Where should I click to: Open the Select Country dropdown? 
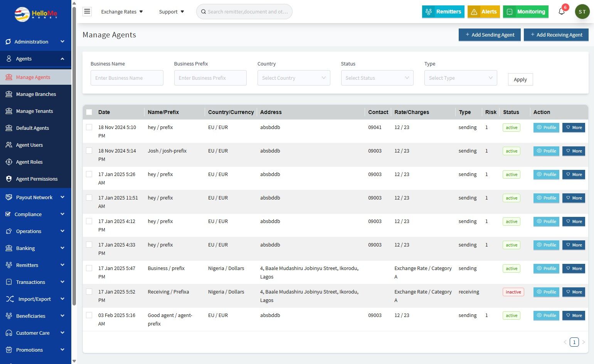[x=293, y=78]
